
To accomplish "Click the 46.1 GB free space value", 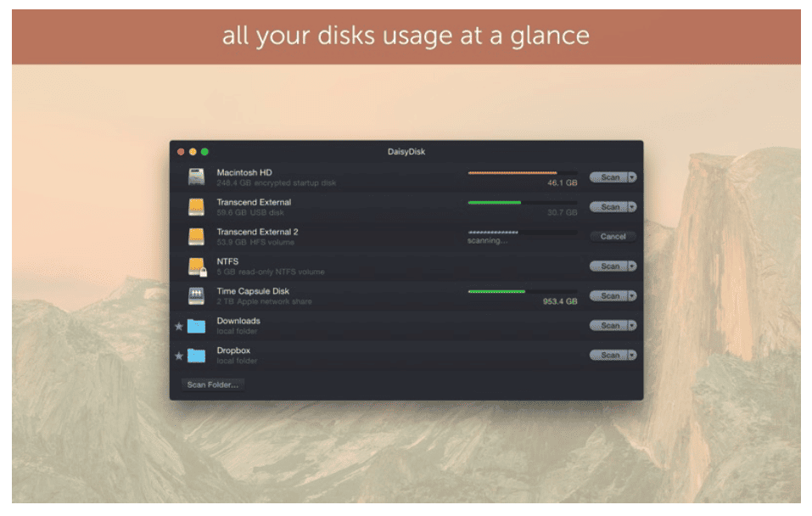I will pyautogui.click(x=563, y=182).
